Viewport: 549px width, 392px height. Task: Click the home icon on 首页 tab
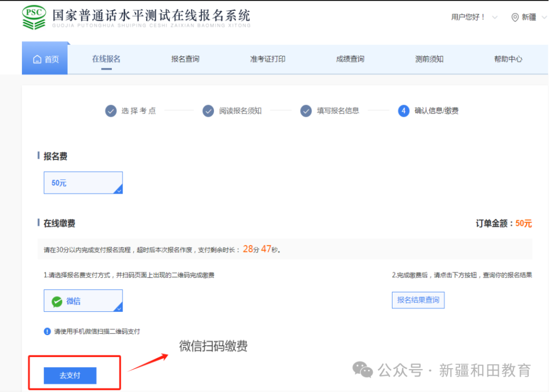[x=37, y=58]
